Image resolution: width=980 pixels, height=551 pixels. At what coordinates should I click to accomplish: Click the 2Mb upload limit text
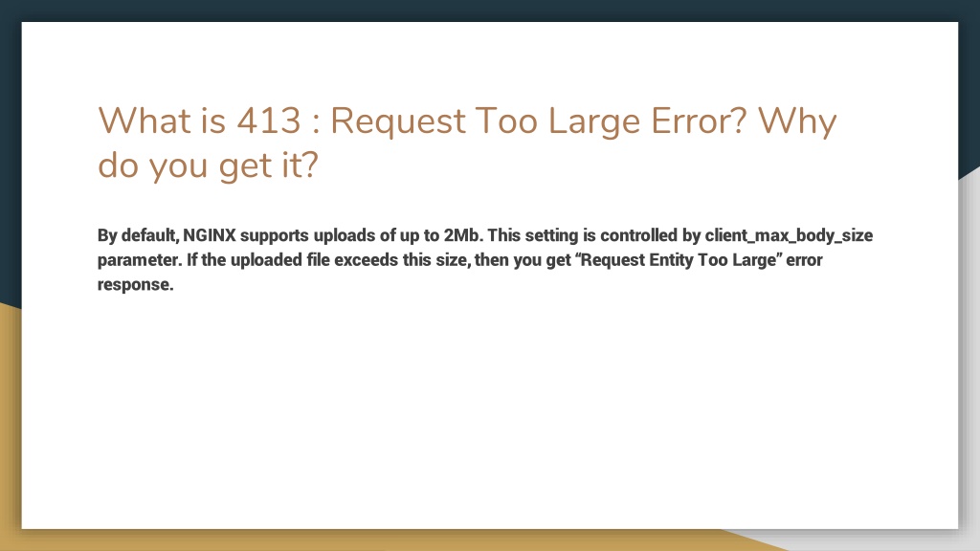click(463, 235)
